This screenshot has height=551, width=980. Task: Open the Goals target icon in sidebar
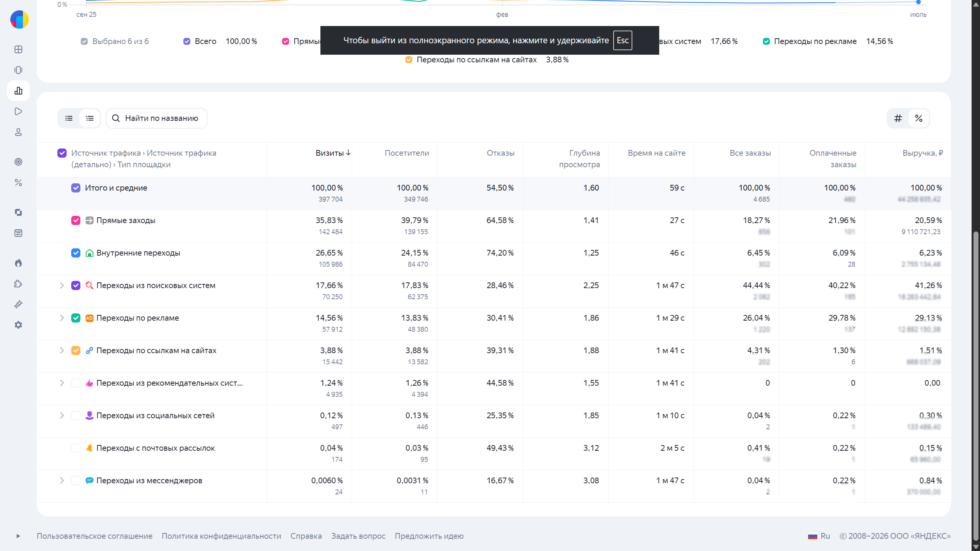pos(18,162)
